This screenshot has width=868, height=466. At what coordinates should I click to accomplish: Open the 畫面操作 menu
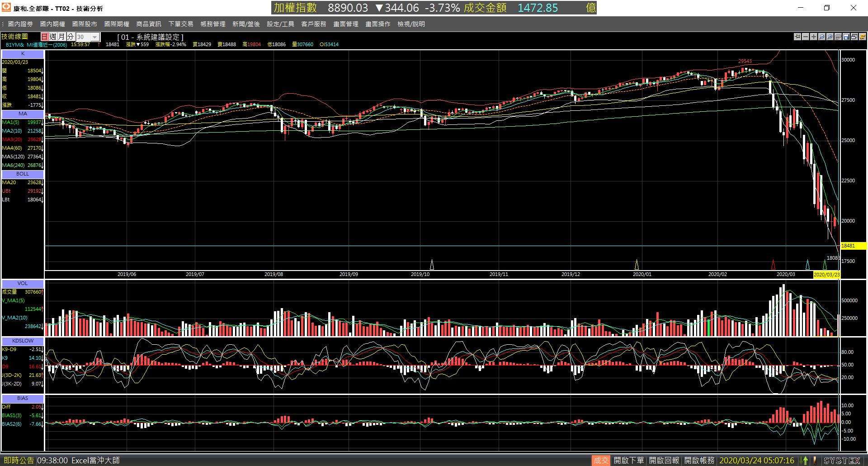378,24
